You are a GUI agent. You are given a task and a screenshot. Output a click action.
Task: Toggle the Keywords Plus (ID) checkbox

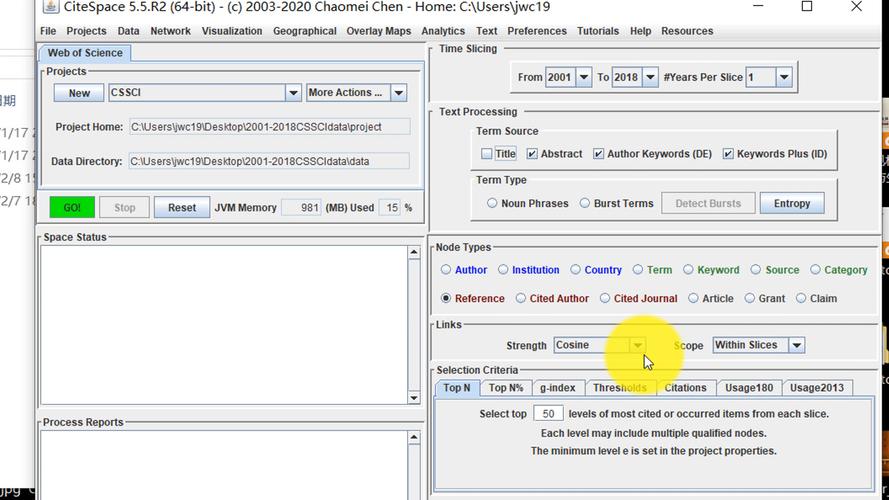[x=728, y=154]
